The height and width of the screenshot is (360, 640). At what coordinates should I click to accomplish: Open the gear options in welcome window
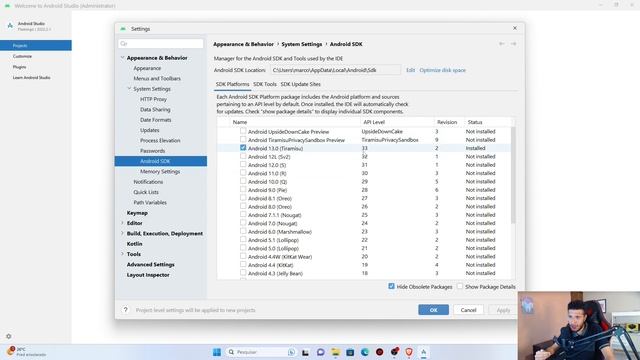[9, 336]
